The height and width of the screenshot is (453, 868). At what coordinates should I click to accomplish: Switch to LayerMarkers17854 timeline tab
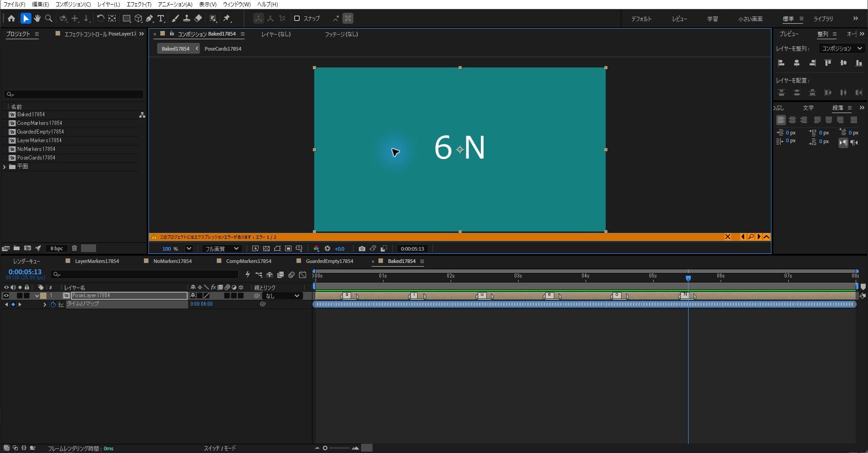97,261
